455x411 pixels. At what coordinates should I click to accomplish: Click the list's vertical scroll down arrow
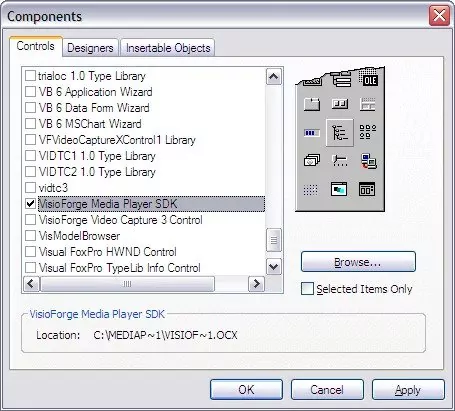coord(274,267)
